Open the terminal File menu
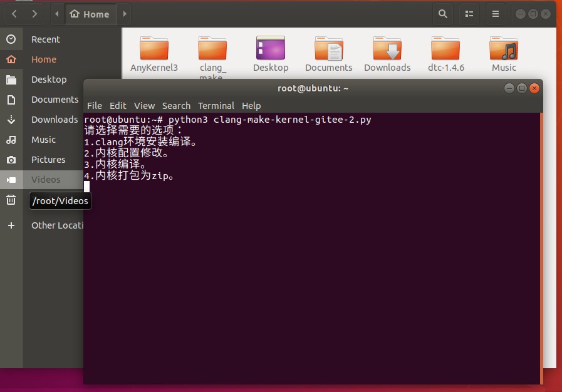Screen dimensions: 562x392 pyautogui.click(x=95, y=106)
